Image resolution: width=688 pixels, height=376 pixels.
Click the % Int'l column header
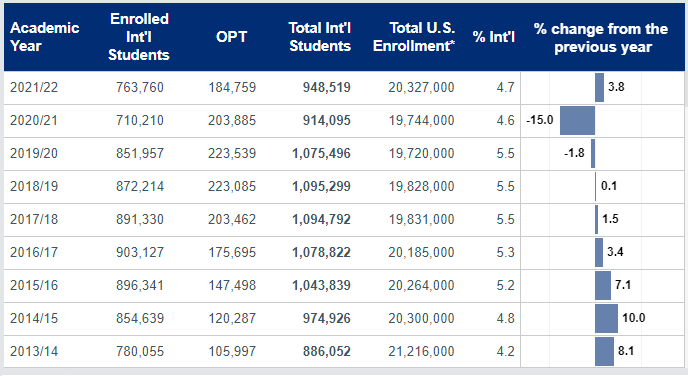pos(494,37)
